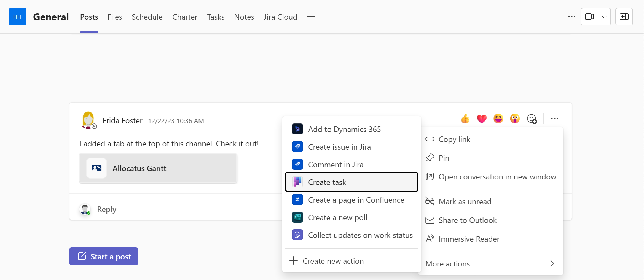Open the more reactions emoji picker
The width and height of the screenshot is (644, 280).
(532, 119)
